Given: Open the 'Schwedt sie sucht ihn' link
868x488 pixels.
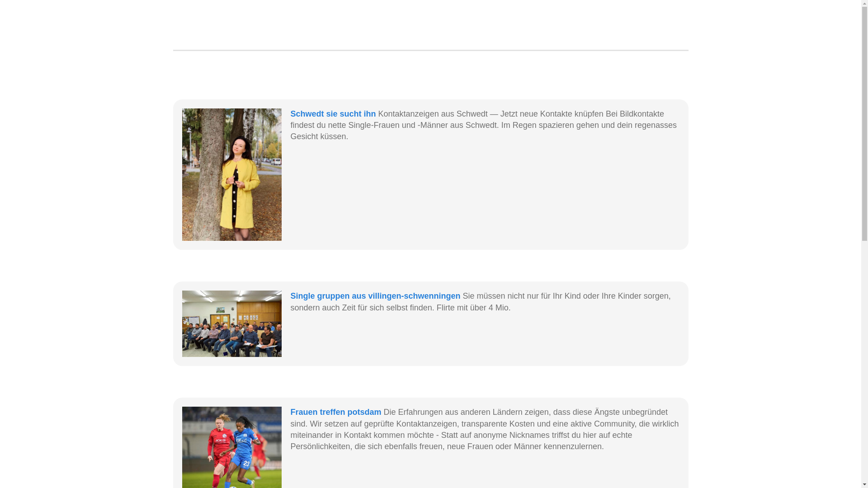Looking at the screenshot, I should (333, 114).
